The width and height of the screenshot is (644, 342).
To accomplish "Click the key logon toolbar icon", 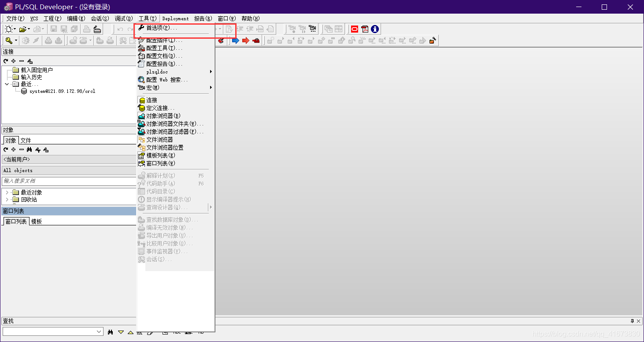I will click(9, 40).
